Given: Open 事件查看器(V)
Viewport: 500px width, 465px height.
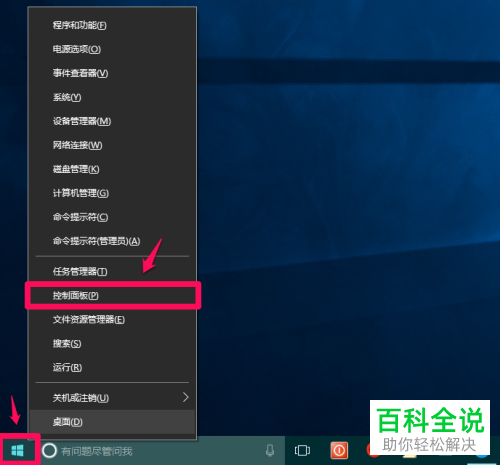Looking at the screenshot, I should click(113, 73).
